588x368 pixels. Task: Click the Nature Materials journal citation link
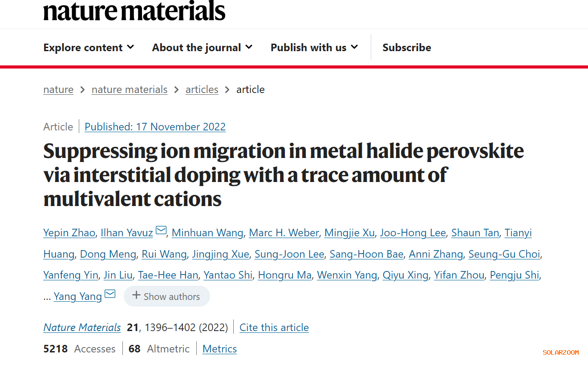coord(82,328)
